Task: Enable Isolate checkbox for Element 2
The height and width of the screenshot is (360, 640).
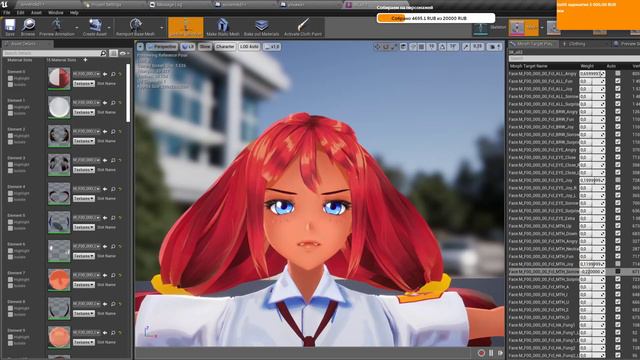Action: (x=10, y=142)
